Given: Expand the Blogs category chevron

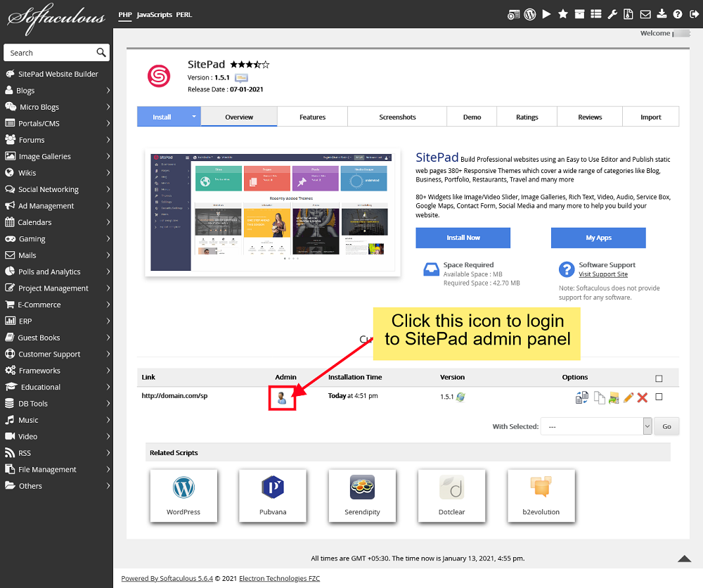Looking at the screenshot, I should (x=108, y=90).
